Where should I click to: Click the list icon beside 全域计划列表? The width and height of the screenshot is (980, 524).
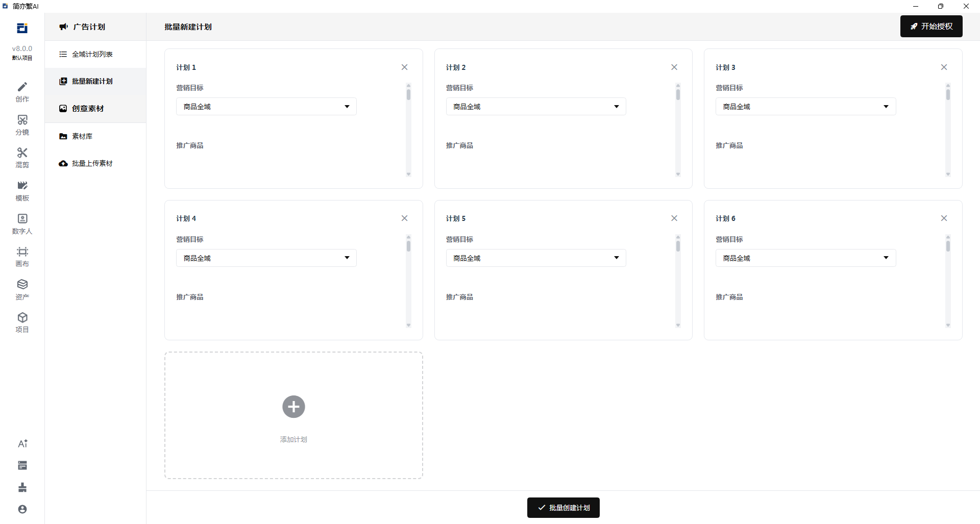(63, 54)
